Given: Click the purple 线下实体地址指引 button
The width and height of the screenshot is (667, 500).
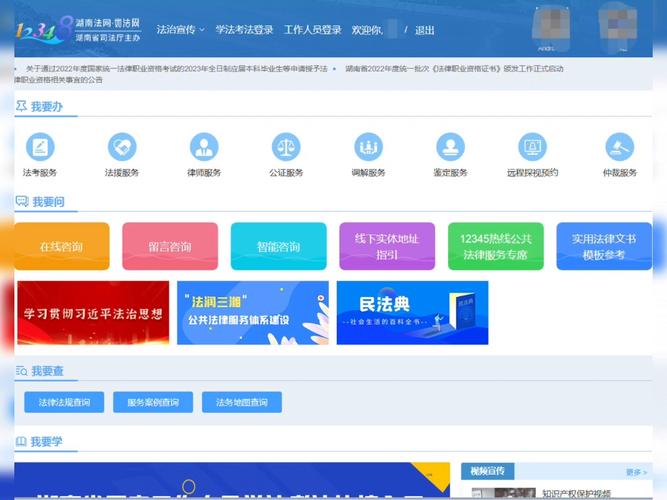Looking at the screenshot, I should 387,246.
